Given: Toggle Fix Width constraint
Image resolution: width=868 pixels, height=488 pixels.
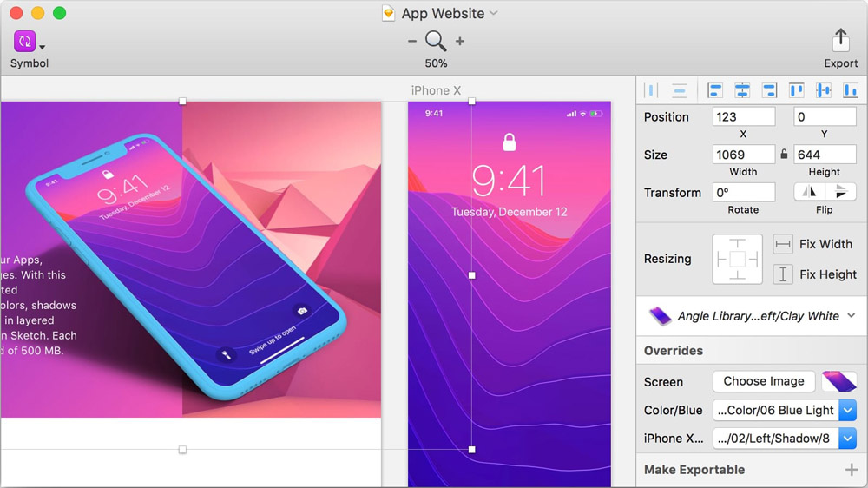Looking at the screenshot, I should pos(783,244).
